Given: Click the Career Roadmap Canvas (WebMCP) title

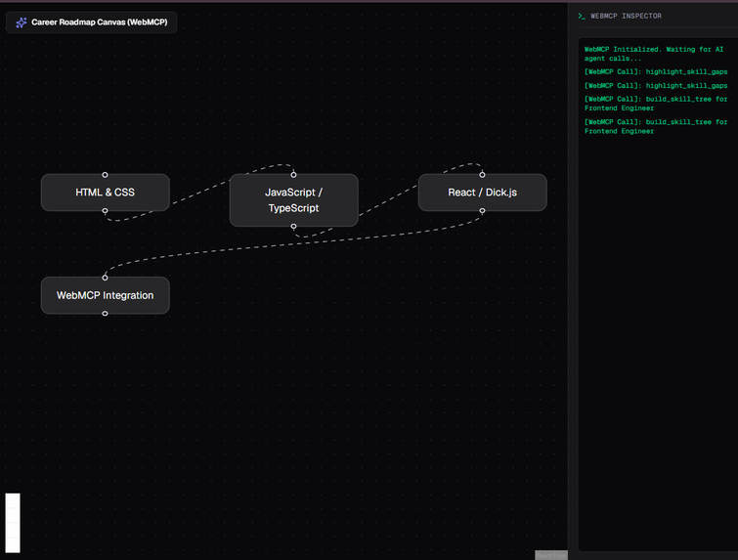Looking at the screenshot, I should tap(100, 22).
